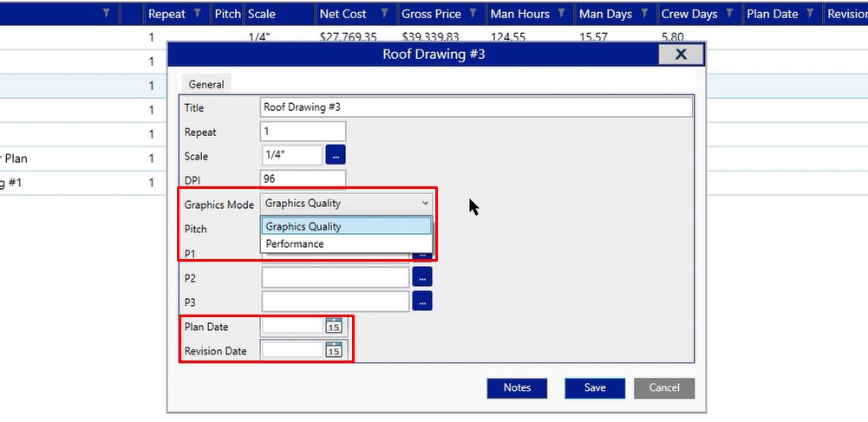Focus the DPI input field
The height and width of the screenshot is (422, 868).
(x=303, y=179)
